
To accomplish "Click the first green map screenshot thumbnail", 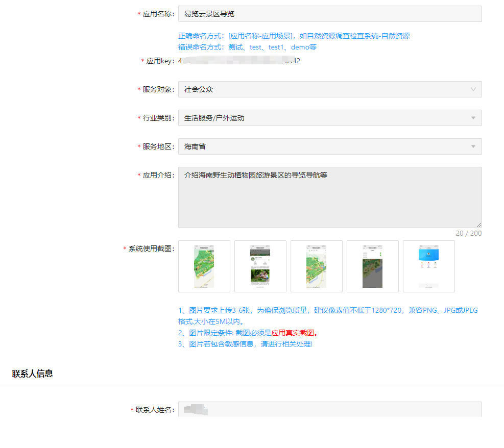I will 204,266.
